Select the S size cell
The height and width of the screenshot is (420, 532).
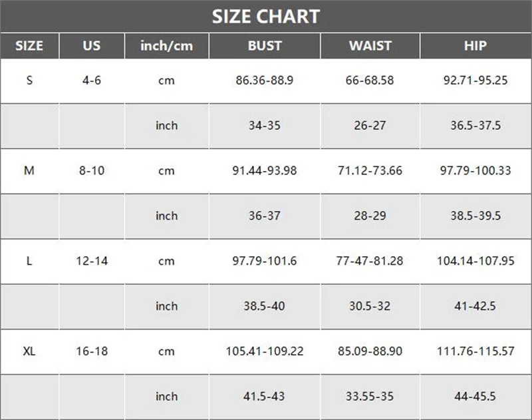(x=29, y=81)
